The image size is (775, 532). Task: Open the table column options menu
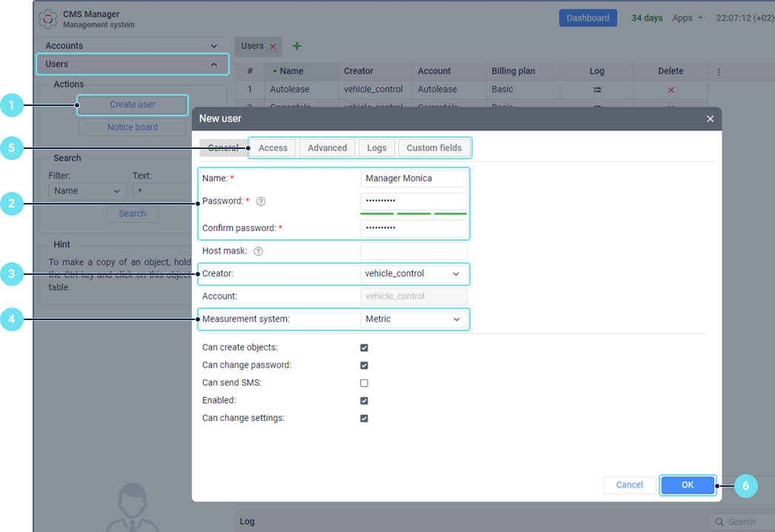(x=719, y=72)
